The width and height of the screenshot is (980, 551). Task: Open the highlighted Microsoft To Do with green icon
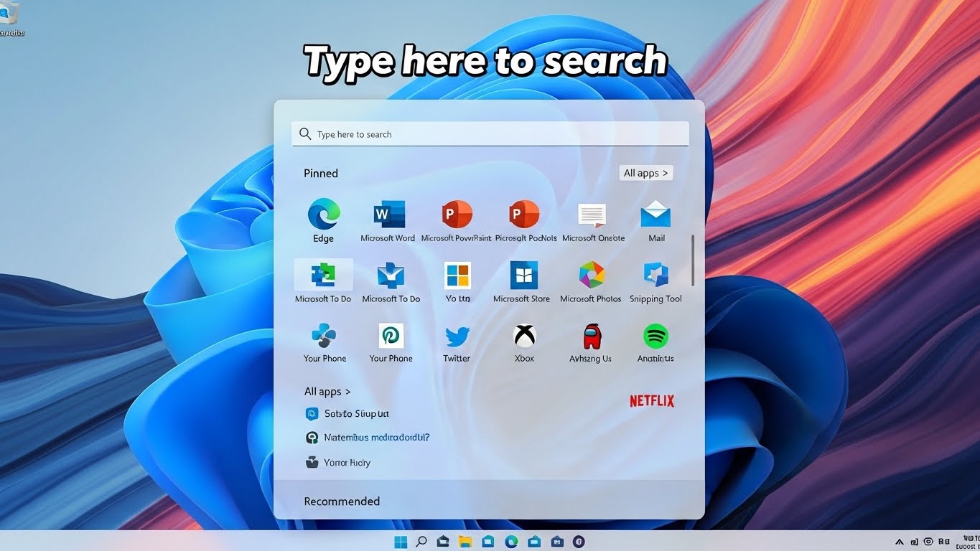323,281
